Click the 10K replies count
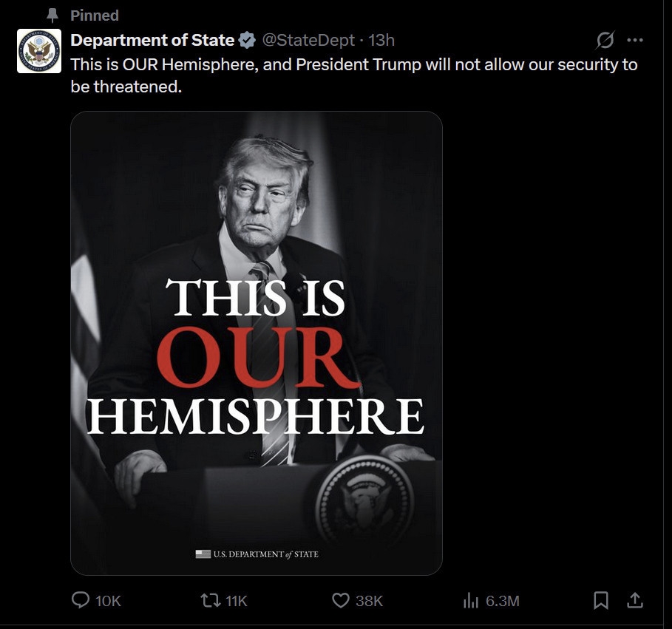The width and height of the screenshot is (672, 629). click(108, 601)
